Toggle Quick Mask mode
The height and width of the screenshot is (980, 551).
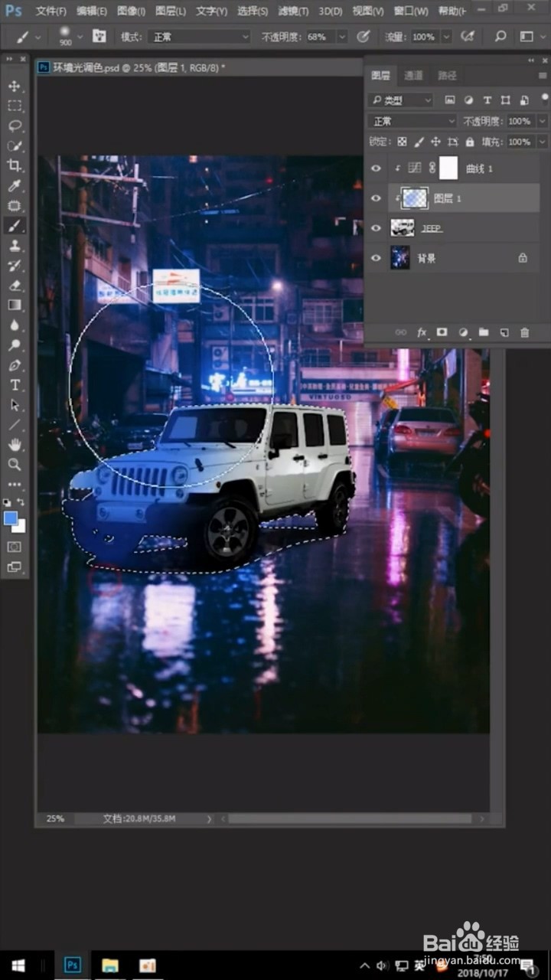tap(15, 547)
